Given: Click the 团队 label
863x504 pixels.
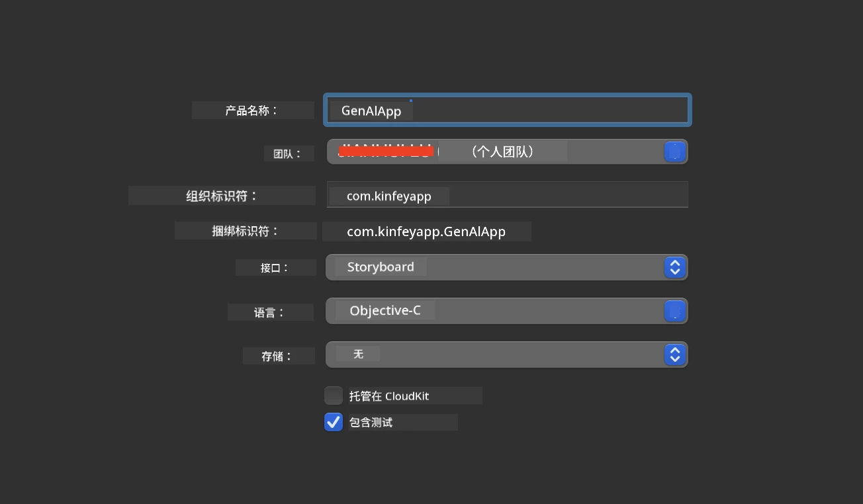Looking at the screenshot, I should coord(287,153).
